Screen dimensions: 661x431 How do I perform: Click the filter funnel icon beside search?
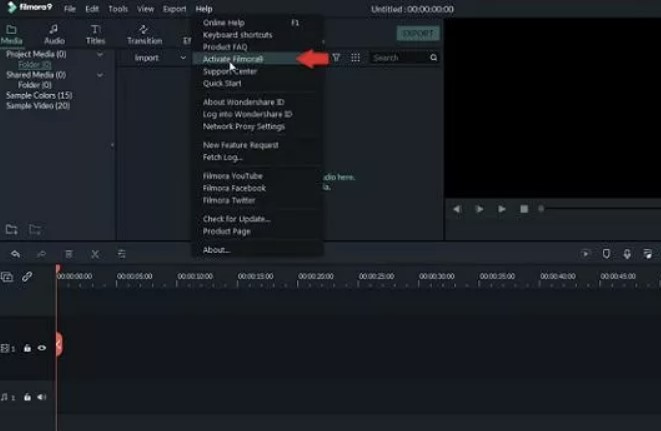point(336,58)
